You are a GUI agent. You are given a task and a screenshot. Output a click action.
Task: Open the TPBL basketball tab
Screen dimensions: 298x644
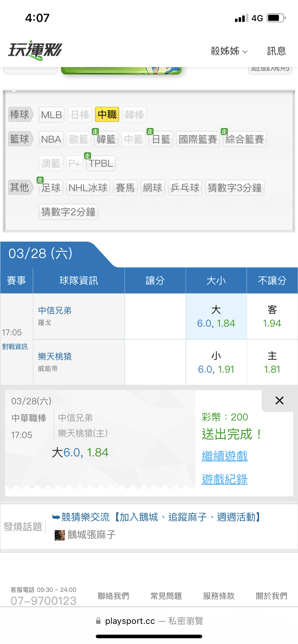click(101, 163)
